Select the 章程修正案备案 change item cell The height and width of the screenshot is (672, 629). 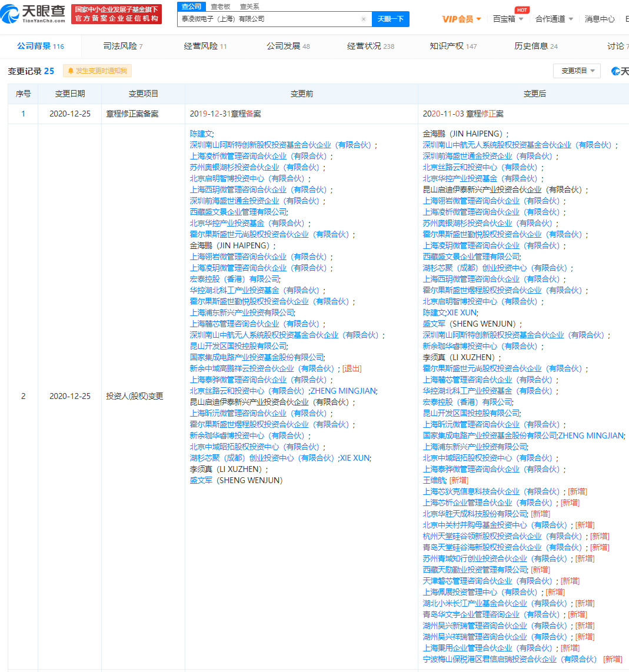143,114
